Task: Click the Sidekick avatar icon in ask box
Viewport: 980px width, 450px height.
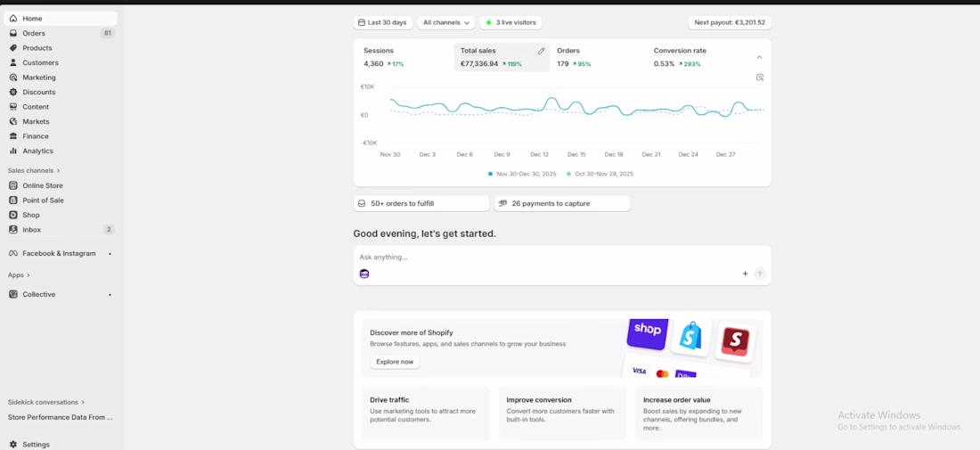Action: click(x=364, y=274)
